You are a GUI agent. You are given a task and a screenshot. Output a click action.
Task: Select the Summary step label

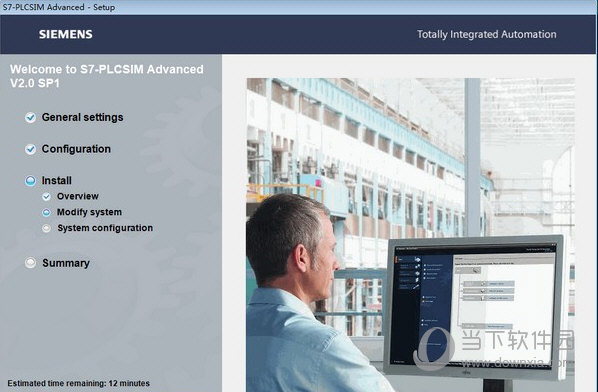coord(66,263)
